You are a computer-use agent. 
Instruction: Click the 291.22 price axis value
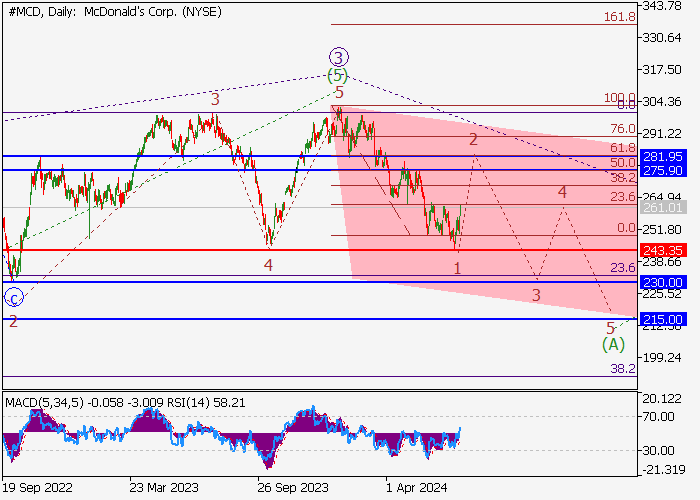(662, 133)
